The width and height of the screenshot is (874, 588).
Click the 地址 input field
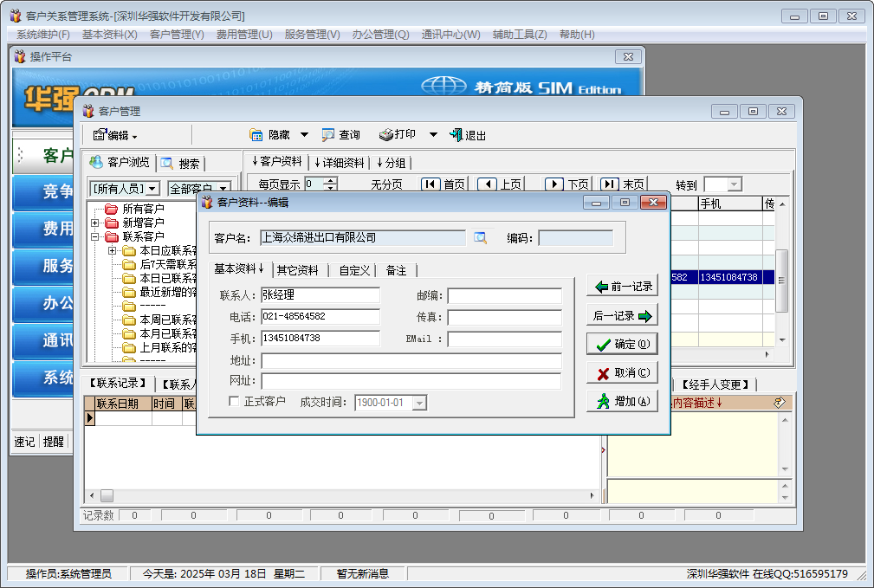click(x=411, y=360)
